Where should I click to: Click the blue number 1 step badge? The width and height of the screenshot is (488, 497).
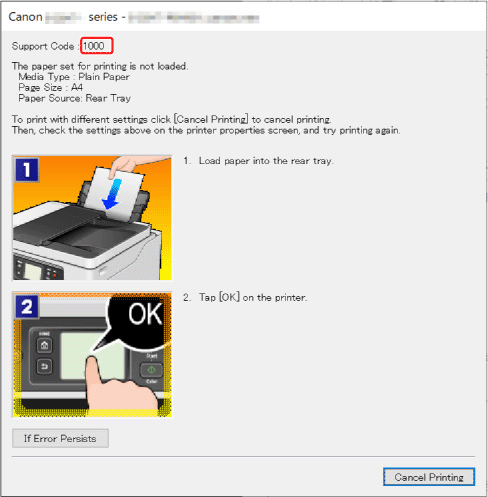coord(27,170)
